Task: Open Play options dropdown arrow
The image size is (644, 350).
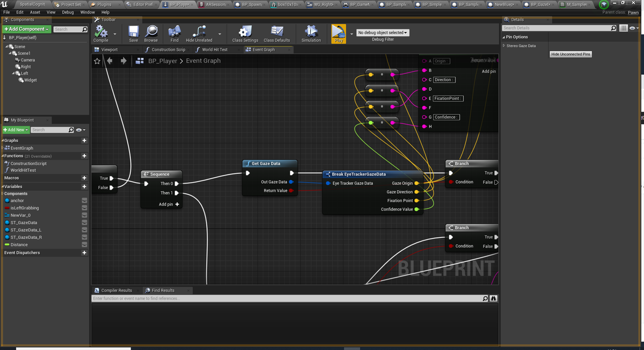Action: pos(352,34)
